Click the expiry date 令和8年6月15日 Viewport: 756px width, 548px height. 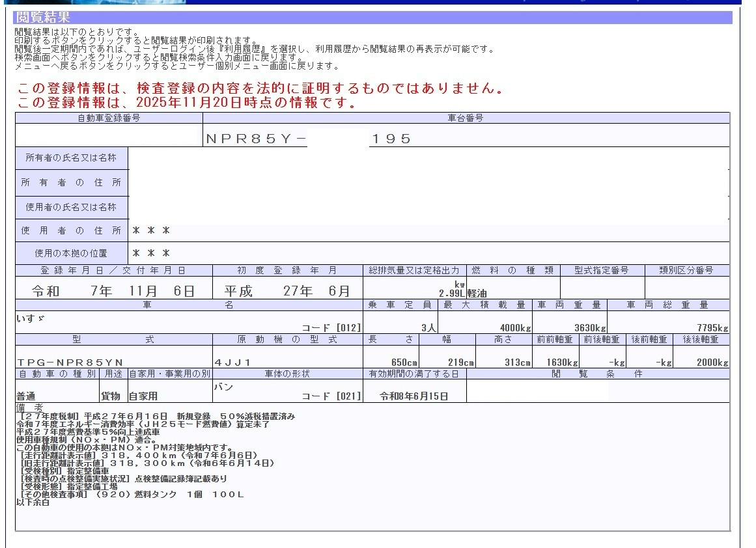tap(413, 396)
